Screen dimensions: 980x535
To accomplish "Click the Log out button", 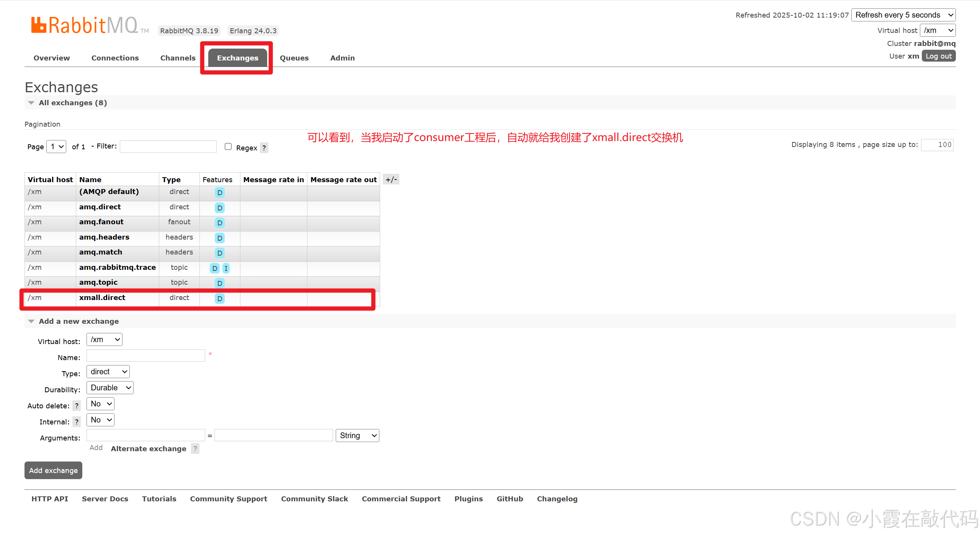I will click(938, 56).
